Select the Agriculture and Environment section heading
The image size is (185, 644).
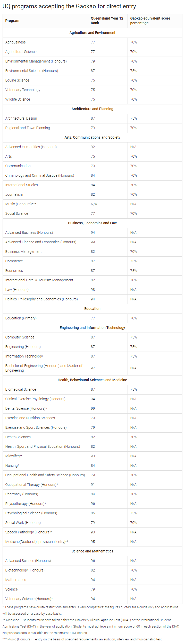92,33
